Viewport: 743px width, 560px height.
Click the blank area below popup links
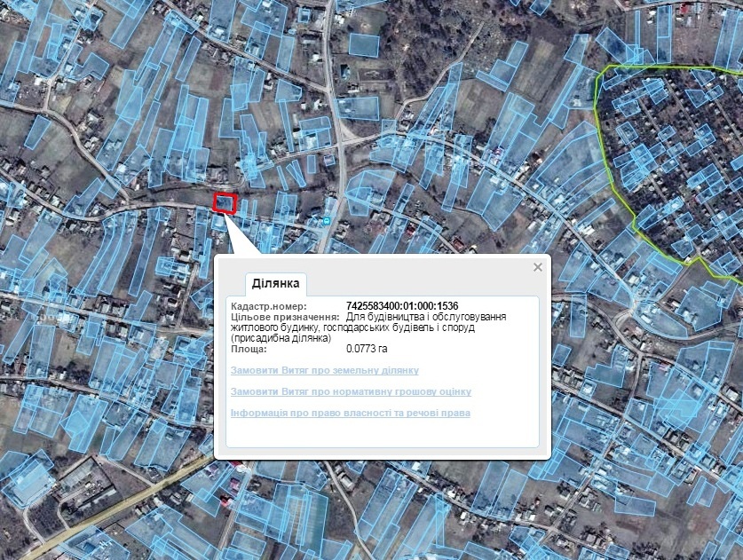pyautogui.click(x=382, y=433)
